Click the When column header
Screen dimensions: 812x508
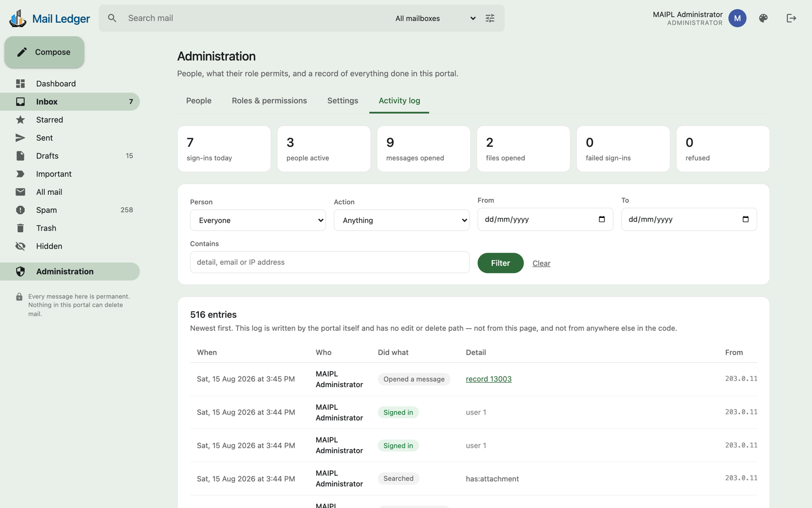tap(207, 353)
